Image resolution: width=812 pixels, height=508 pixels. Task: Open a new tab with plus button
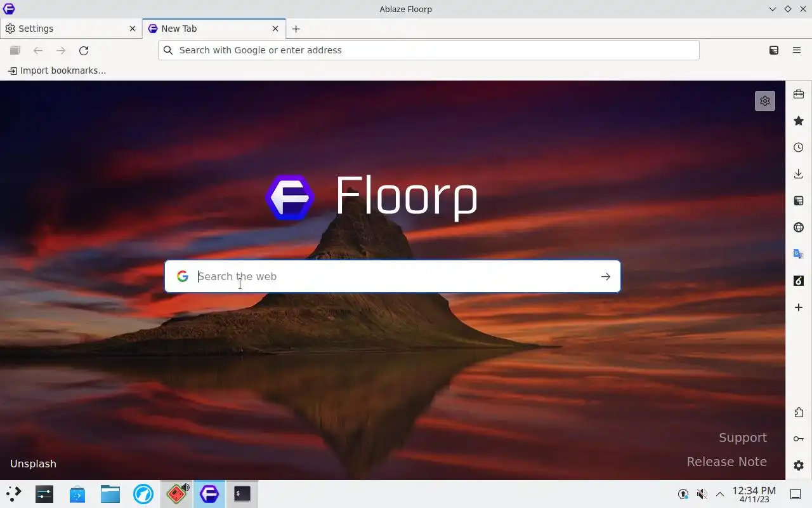pyautogui.click(x=296, y=29)
